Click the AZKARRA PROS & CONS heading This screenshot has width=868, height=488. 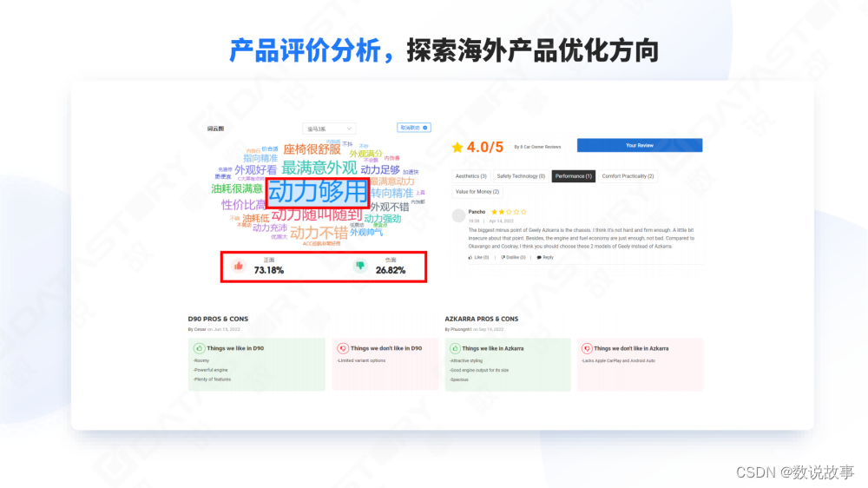pyautogui.click(x=482, y=319)
